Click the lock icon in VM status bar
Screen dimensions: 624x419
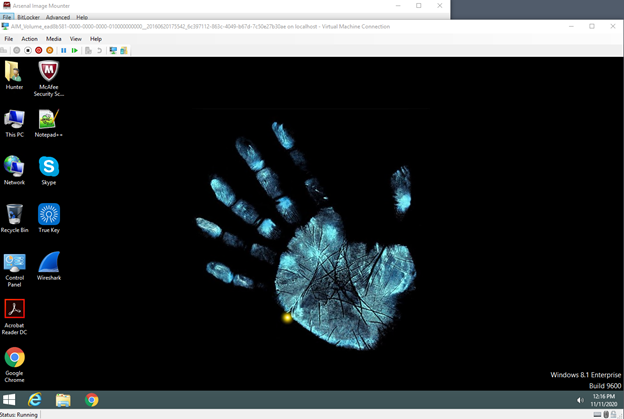coord(613,415)
